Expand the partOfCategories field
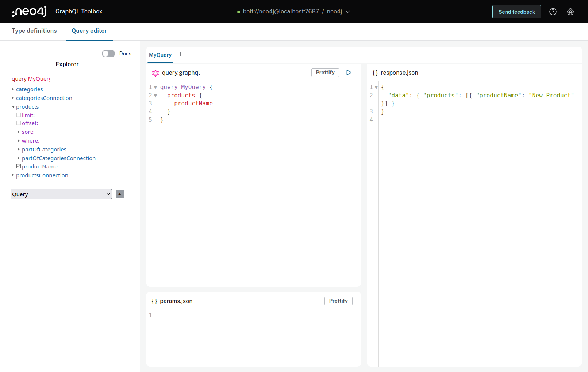The image size is (588, 372). click(19, 149)
